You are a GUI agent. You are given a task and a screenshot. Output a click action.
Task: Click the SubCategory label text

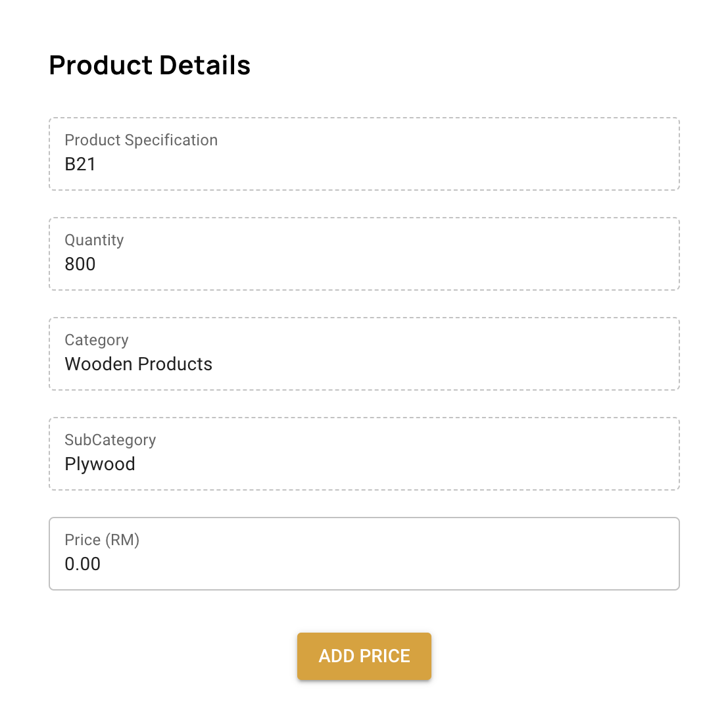(x=110, y=440)
